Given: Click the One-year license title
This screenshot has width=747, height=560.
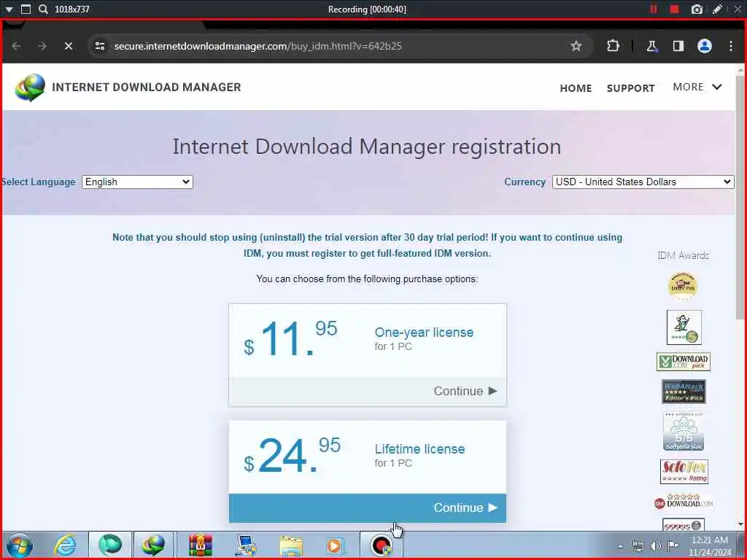Looking at the screenshot, I should 424,332.
